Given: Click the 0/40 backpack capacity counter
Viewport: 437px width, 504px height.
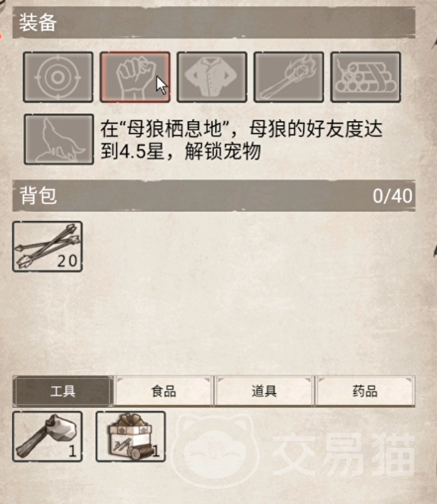Looking at the screenshot, I should [x=392, y=196].
